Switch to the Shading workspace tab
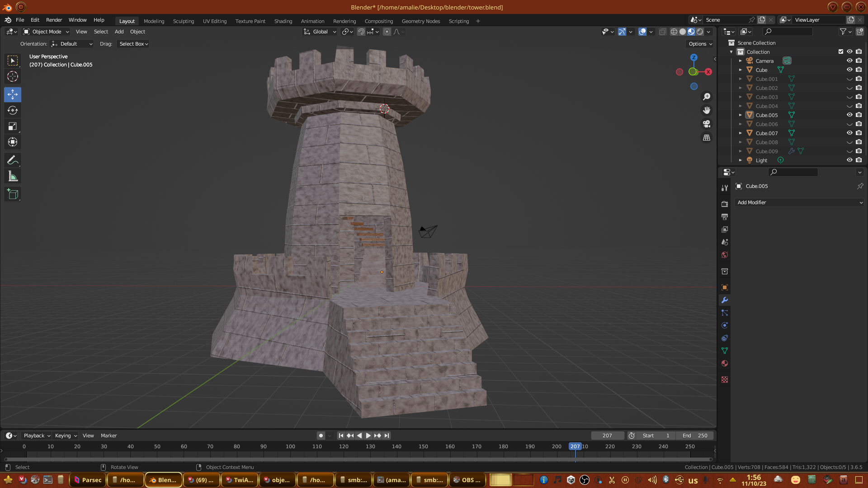Viewport: 868px width, 488px height. click(x=283, y=21)
